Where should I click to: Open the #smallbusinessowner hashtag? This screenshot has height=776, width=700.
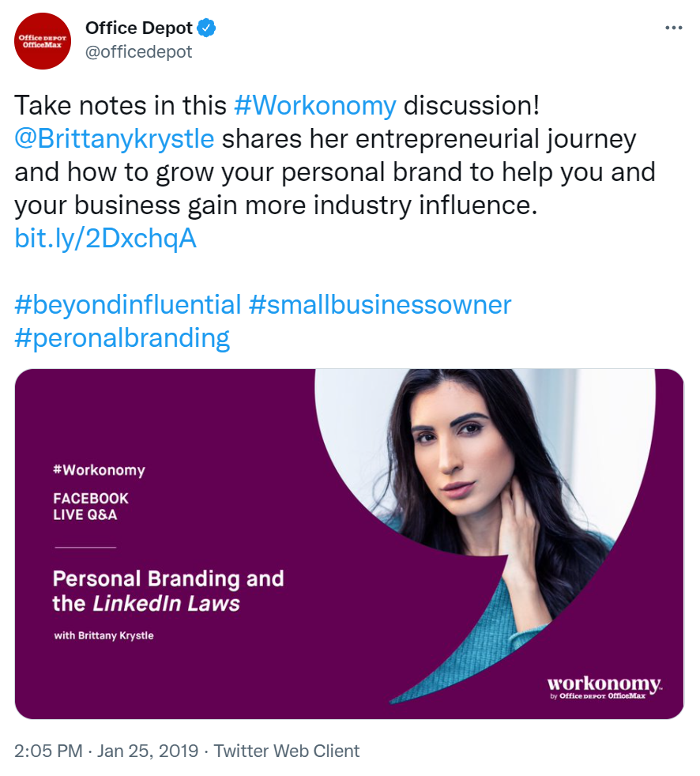380,304
